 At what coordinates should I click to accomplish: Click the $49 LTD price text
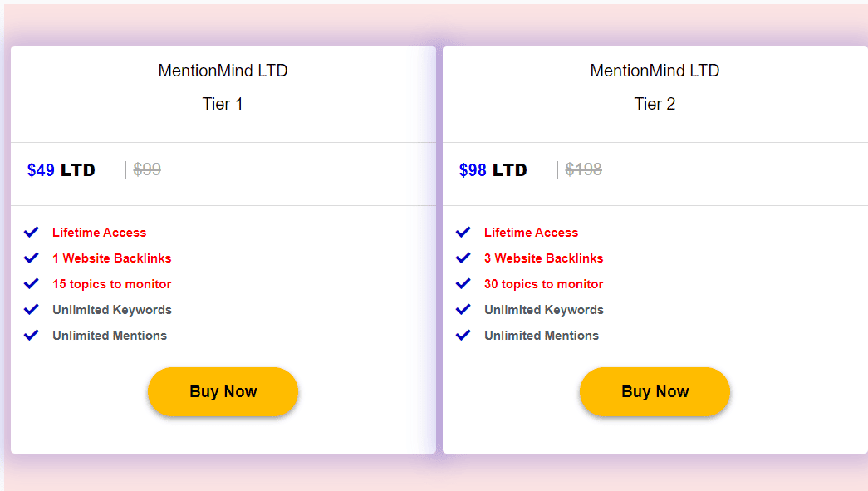tap(60, 169)
